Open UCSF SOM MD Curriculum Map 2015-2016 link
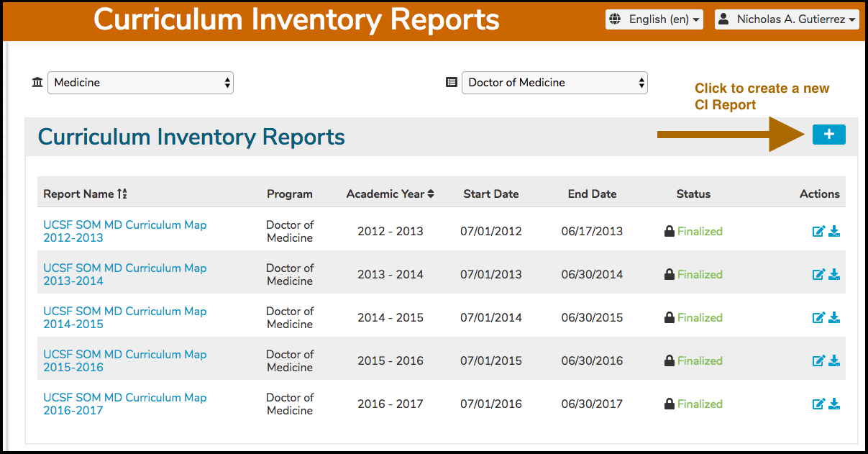 point(125,361)
